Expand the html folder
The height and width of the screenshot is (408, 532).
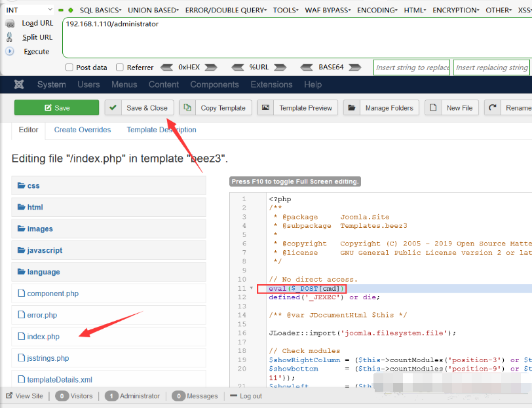pos(109,207)
